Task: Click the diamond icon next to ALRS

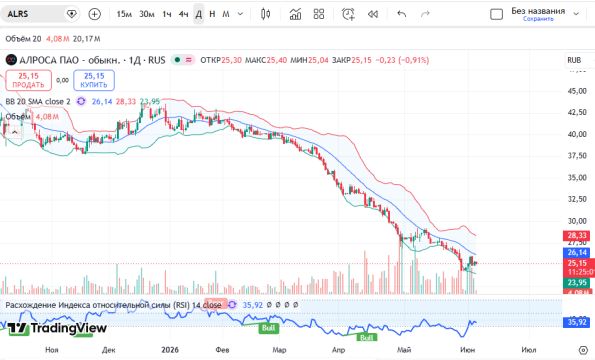Action: pos(71,14)
